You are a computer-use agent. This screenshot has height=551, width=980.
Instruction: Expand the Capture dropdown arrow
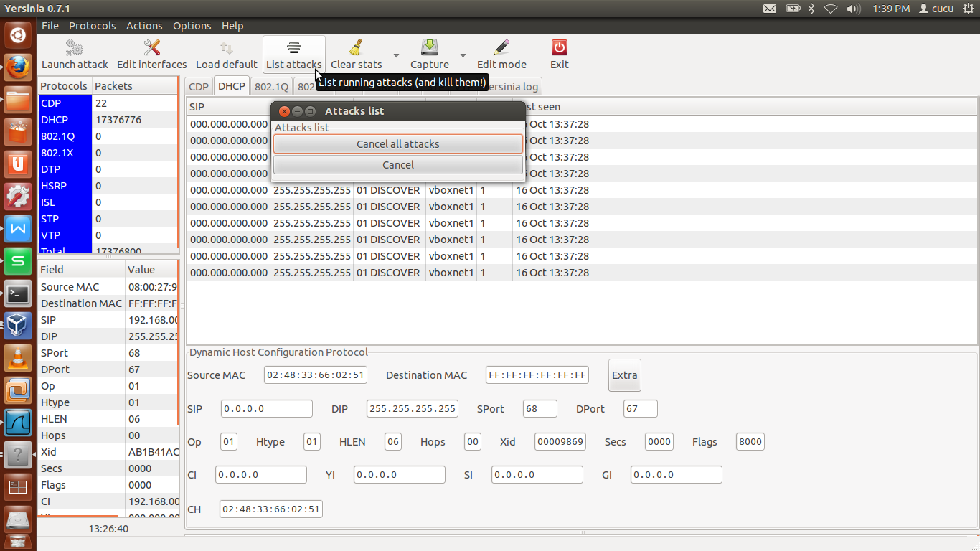[463, 55]
